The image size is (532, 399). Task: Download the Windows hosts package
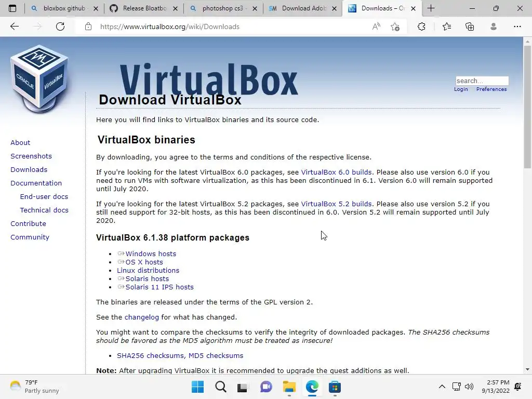(151, 254)
